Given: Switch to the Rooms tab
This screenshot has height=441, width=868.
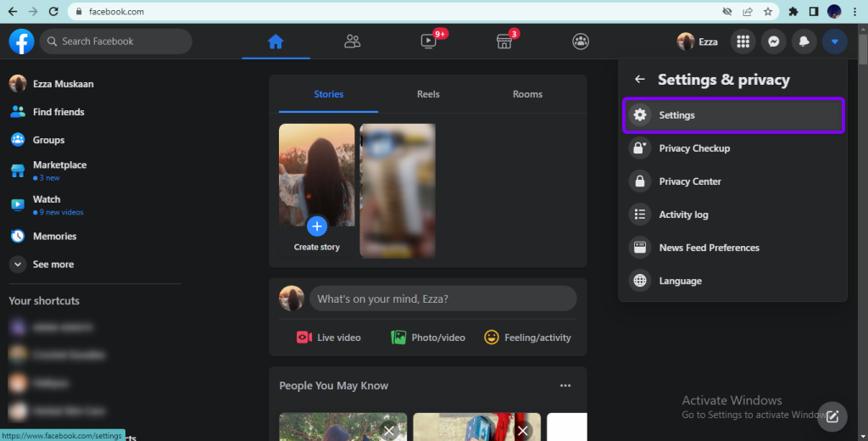Looking at the screenshot, I should tap(527, 94).
